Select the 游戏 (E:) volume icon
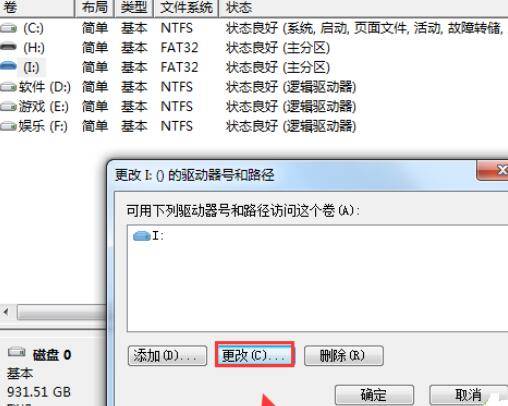This screenshot has width=508, height=406. pyautogui.click(x=8, y=107)
